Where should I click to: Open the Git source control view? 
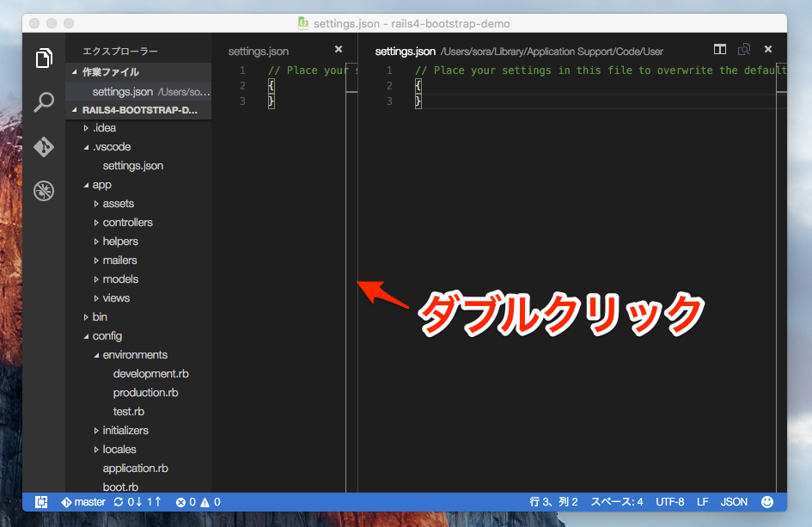click(x=44, y=147)
